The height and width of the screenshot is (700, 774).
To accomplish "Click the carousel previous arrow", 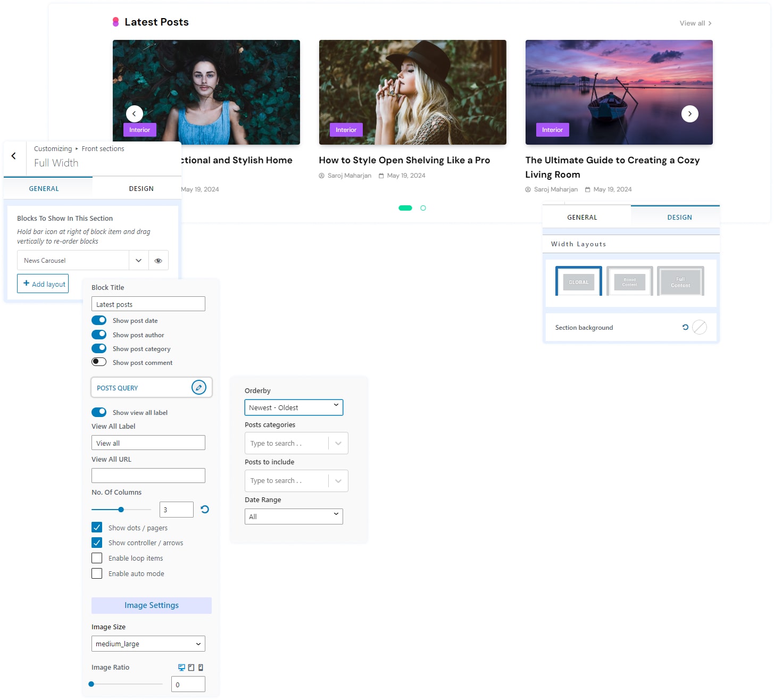I will [x=134, y=114].
